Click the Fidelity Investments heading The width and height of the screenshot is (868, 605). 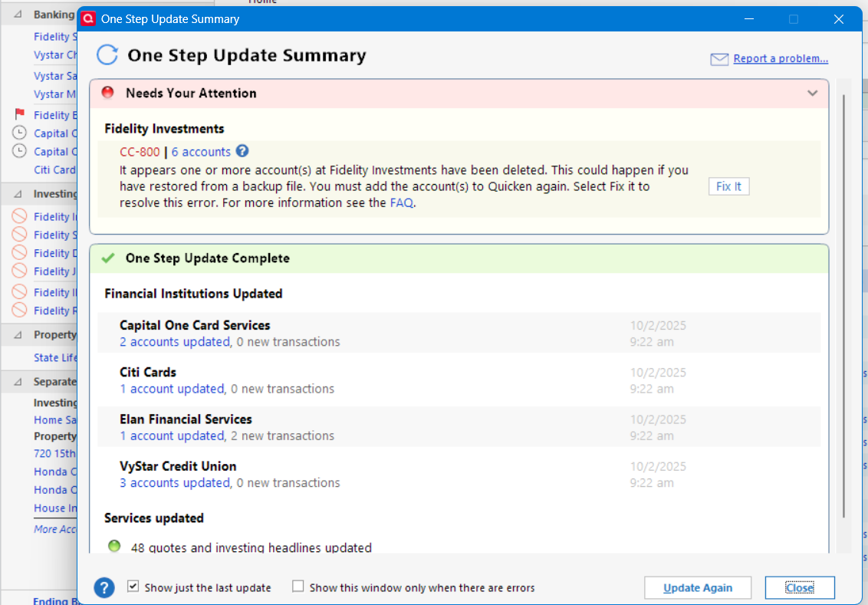point(164,129)
